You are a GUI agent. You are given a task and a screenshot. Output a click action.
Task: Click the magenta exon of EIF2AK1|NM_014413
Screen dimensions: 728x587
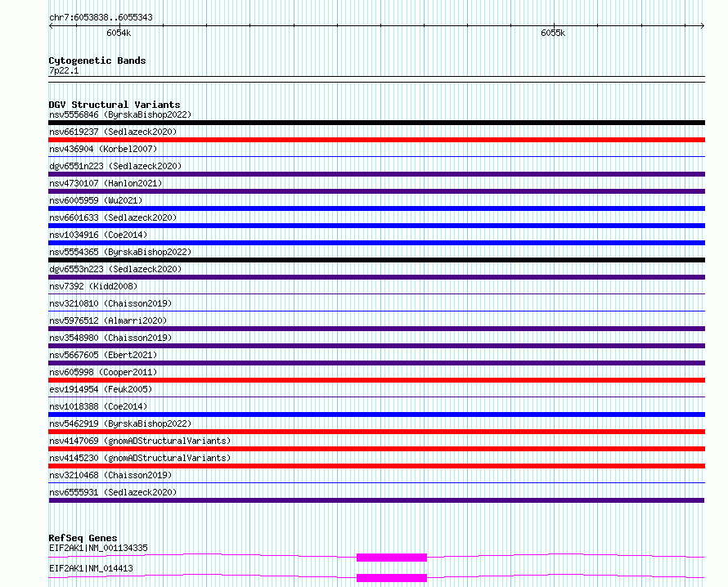pyautogui.click(x=391, y=578)
